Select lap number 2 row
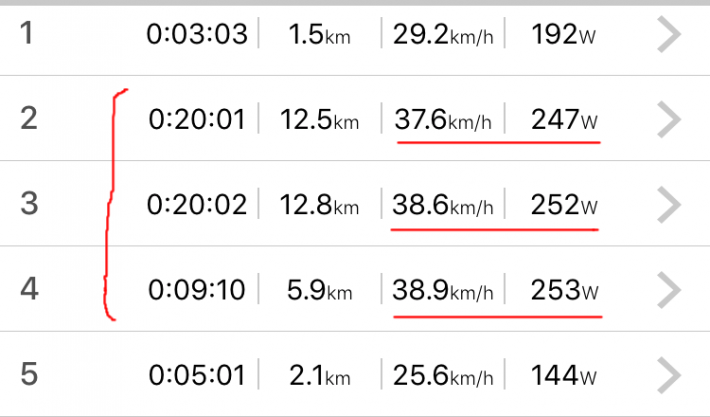 point(28,120)
